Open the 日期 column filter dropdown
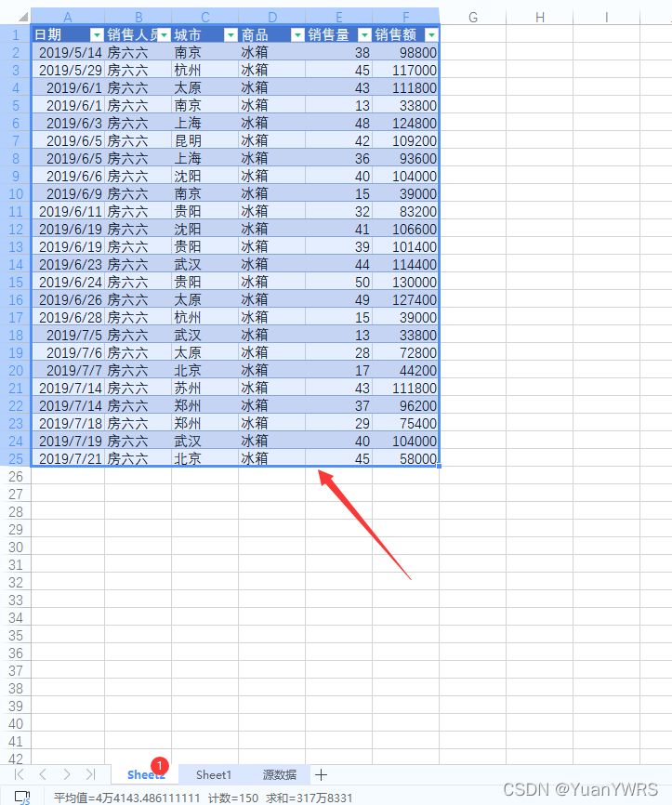The width and height of the screenshot is (672, 805). coord(97,34)
